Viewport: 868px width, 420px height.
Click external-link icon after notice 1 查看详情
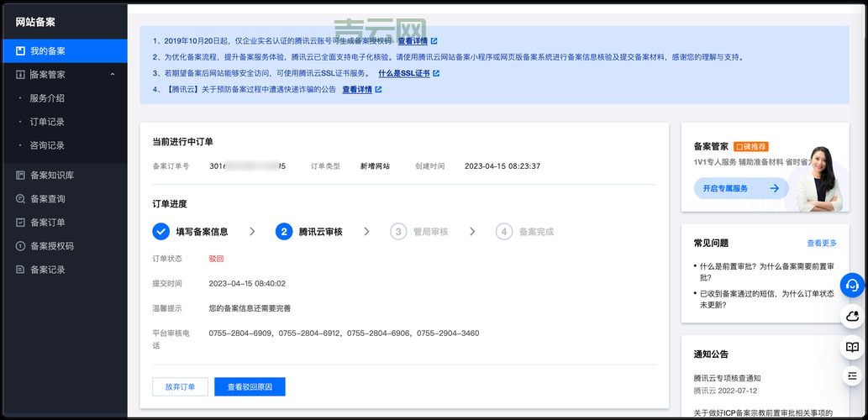[434, 41]
